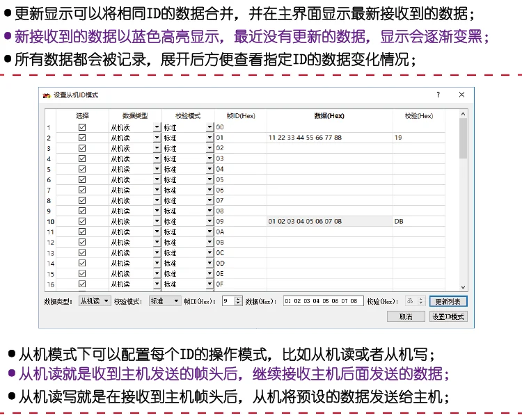Select data cell 11 22 33 44 55 66 77 88

coord(330,138)
